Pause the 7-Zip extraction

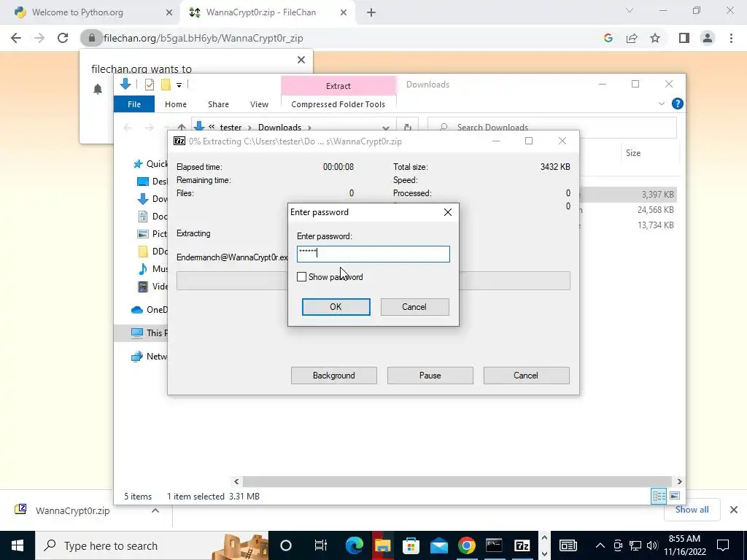[x=430, y=376]
